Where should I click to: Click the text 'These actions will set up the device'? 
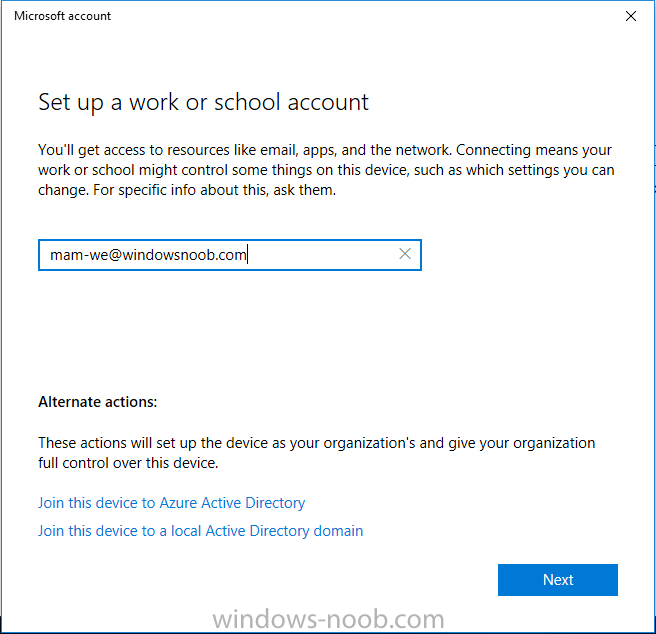[x=316, y=453]
